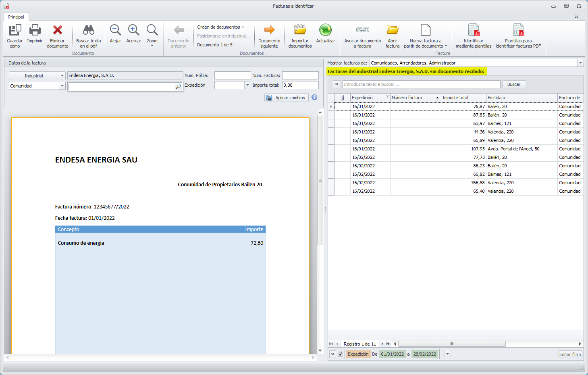This screenshot has width=588, height=375.
Task: Expand the Orden de documentos dropdown
Action: pos(220,27)
